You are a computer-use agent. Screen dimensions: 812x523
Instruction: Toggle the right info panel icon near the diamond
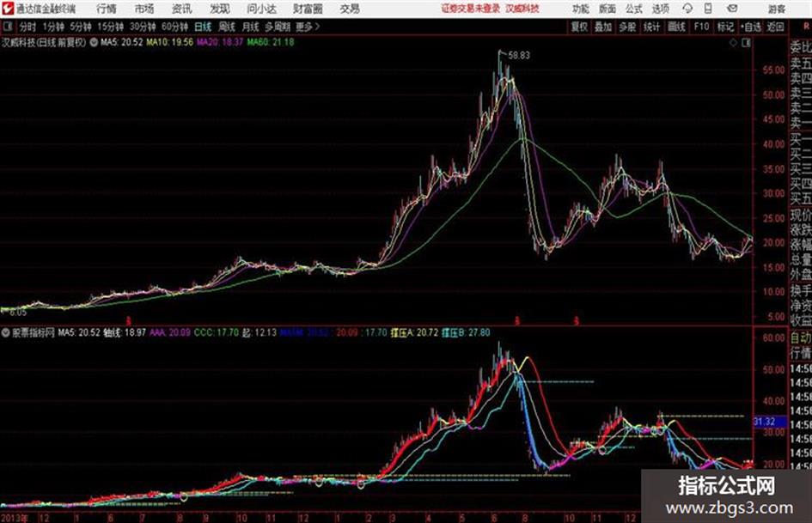tap(746, 43)
